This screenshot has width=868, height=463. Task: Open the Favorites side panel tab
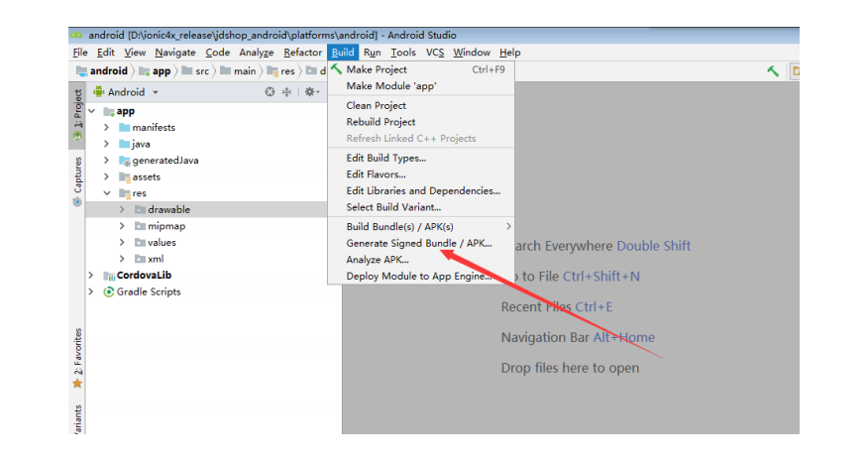(77, 355)
